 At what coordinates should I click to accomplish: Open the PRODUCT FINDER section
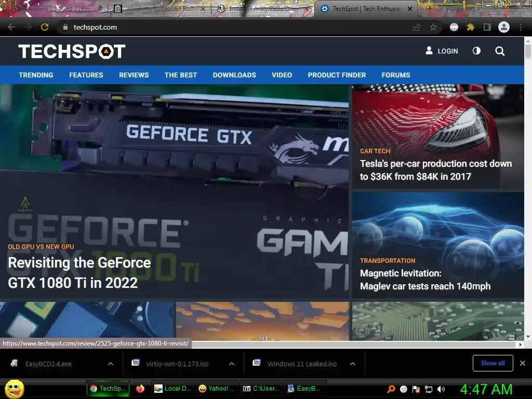pos(337,75)
